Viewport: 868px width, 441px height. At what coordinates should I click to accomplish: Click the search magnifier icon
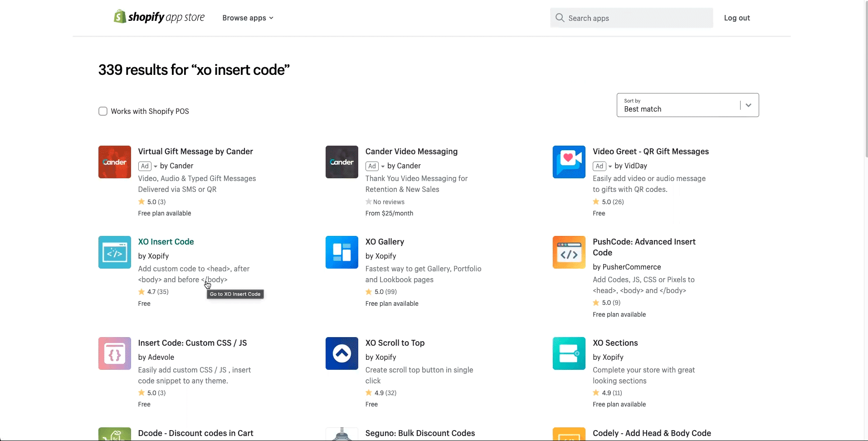[560, 18]
